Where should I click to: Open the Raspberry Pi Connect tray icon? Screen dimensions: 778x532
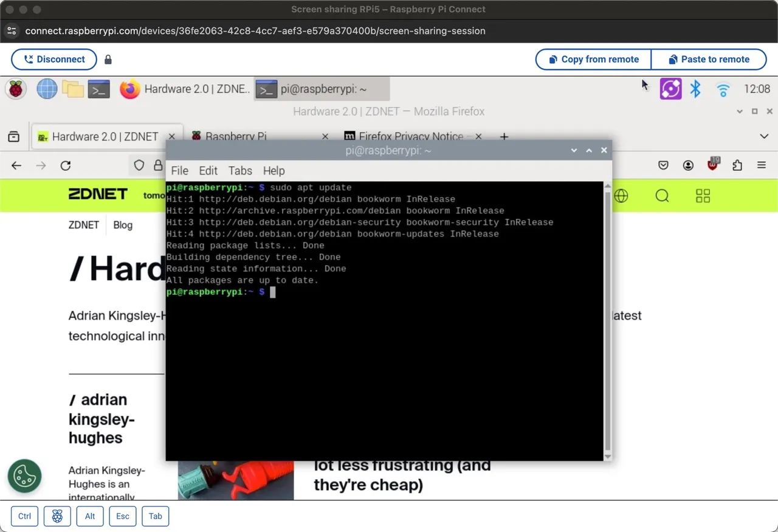click(670, 89)
